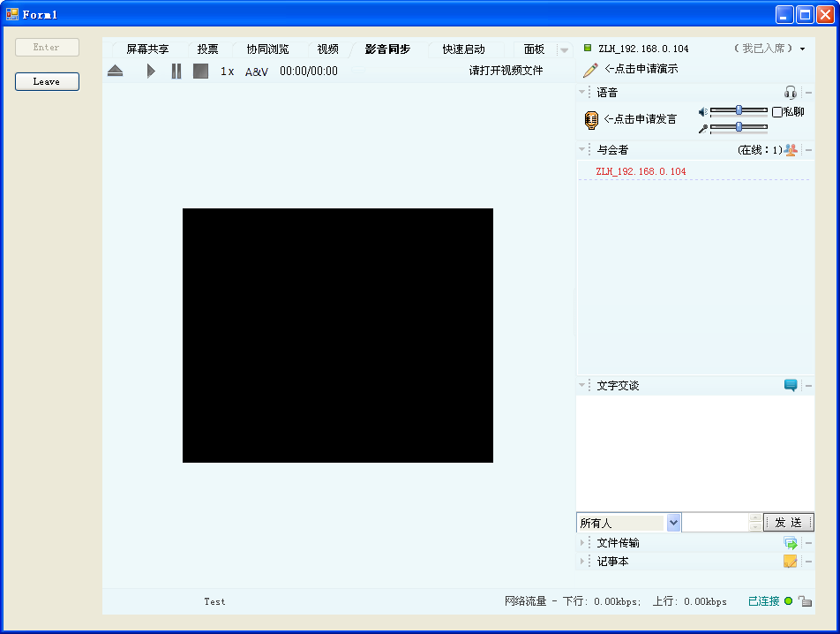840x634 pixels.
Task: Open the 所有人 recipient dropdown
Action: point(673,523)
